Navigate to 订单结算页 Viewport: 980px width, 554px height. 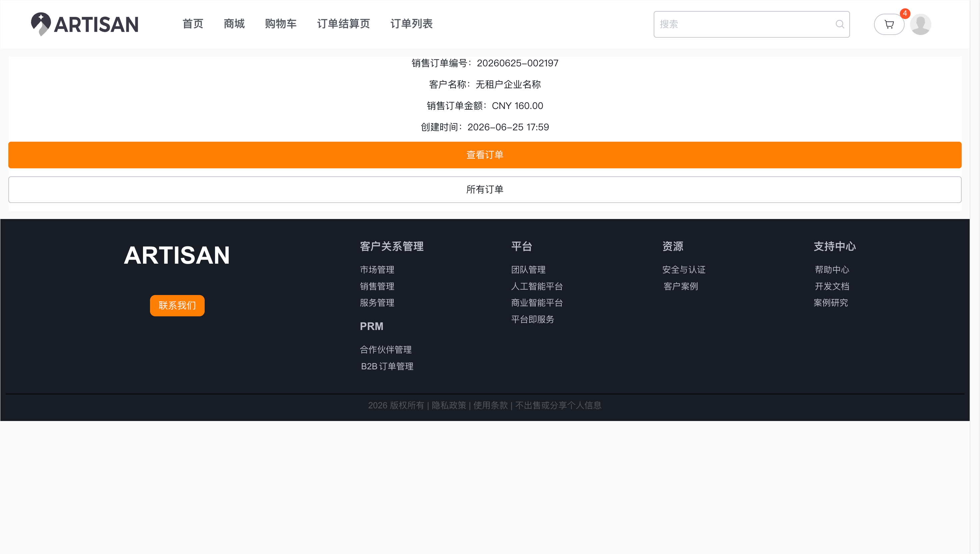pyautogui.click(x=344, y=24)
